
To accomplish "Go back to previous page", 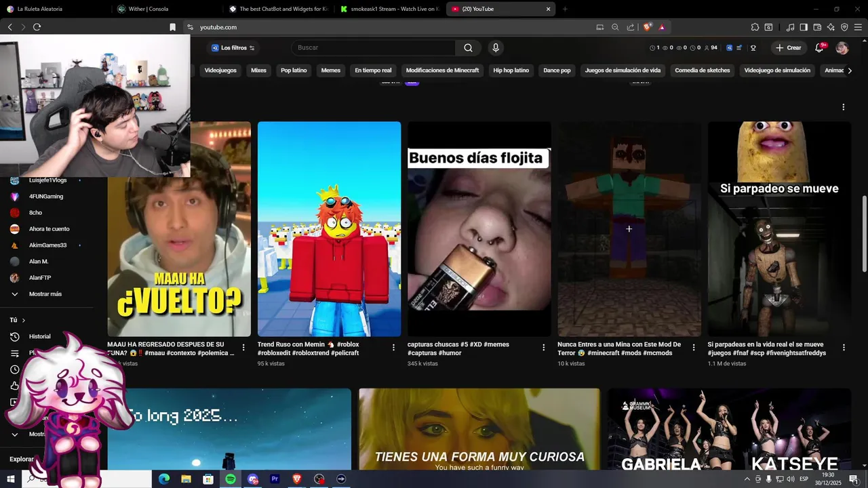I will 9,27.
